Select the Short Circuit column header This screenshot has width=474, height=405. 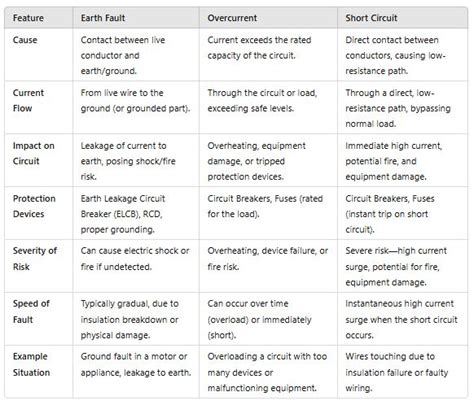[371, 18]
